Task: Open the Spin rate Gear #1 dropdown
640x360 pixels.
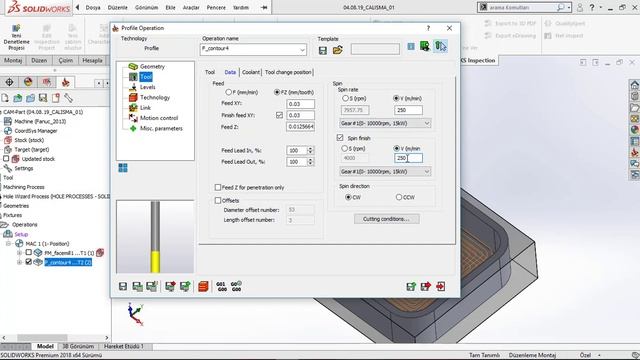Action: 427,123
